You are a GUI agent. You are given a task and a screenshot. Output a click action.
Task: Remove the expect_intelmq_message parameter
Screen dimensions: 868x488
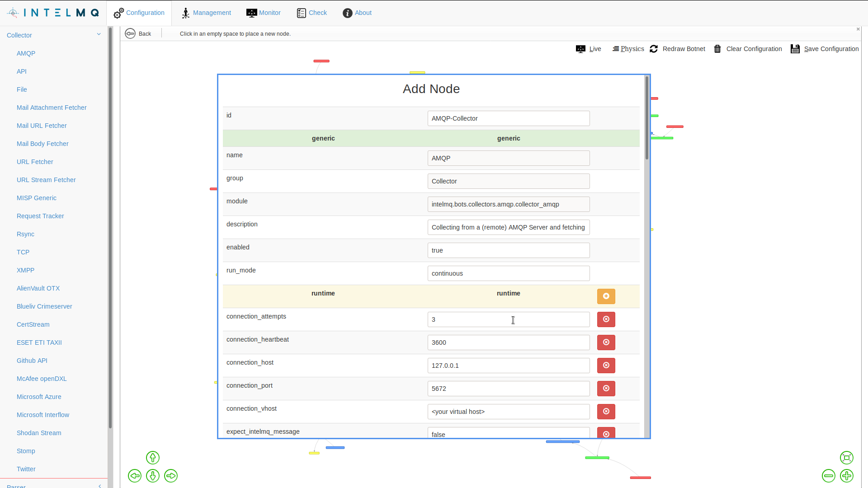point(606,433)
